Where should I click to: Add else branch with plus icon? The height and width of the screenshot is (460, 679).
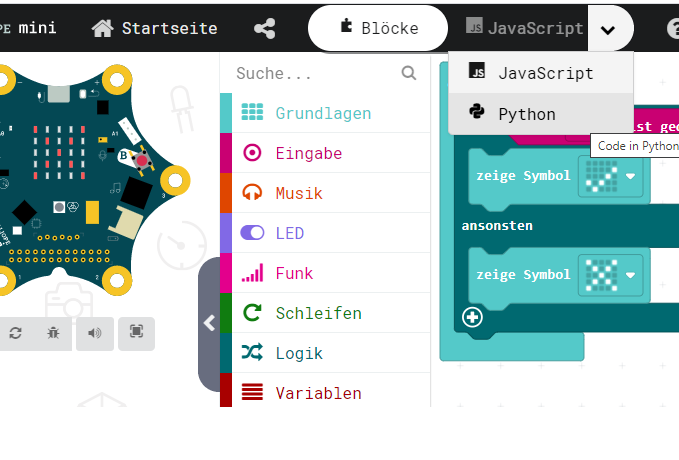[x=472, y=318]
